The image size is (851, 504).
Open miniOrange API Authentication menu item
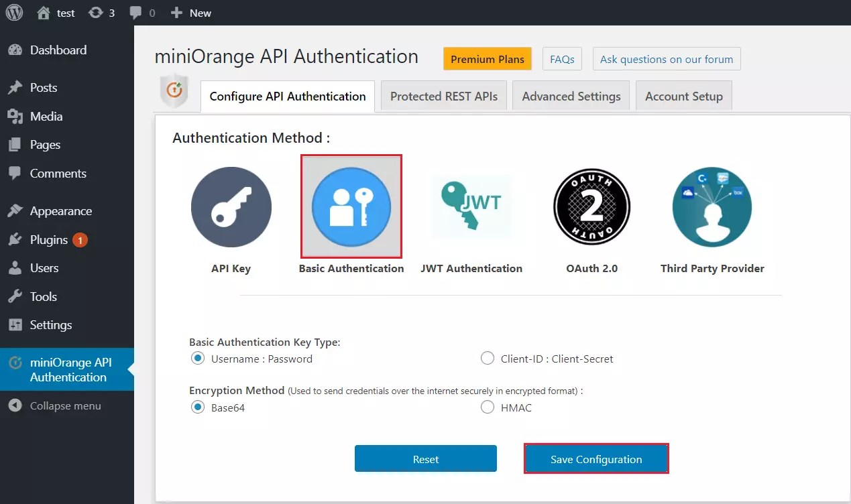(67, 369)
